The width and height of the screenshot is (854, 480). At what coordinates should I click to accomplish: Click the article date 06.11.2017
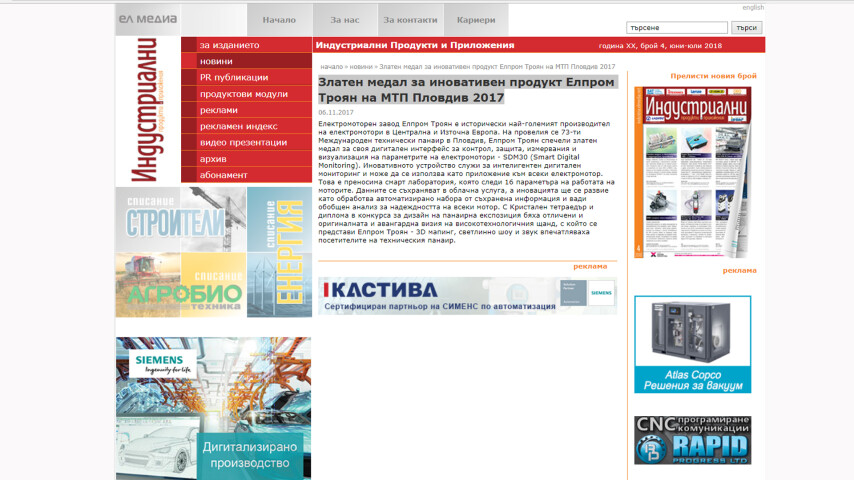336,112
